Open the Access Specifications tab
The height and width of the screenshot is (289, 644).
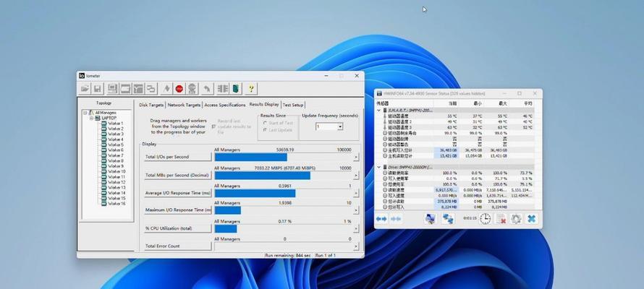coord(224,105)
